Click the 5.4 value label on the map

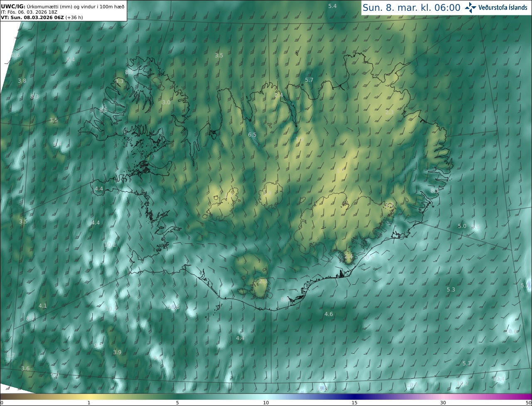coord(332,6)
